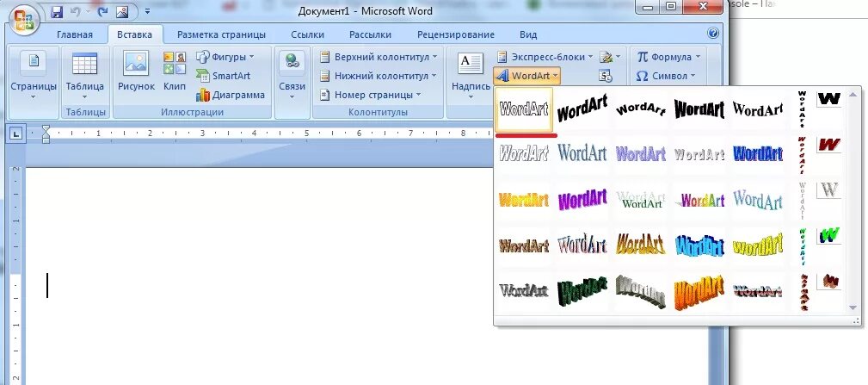Pick the brown 3D W style thumbnail
This screenshot has height=385, width=868.
click(x=828, y=281)
